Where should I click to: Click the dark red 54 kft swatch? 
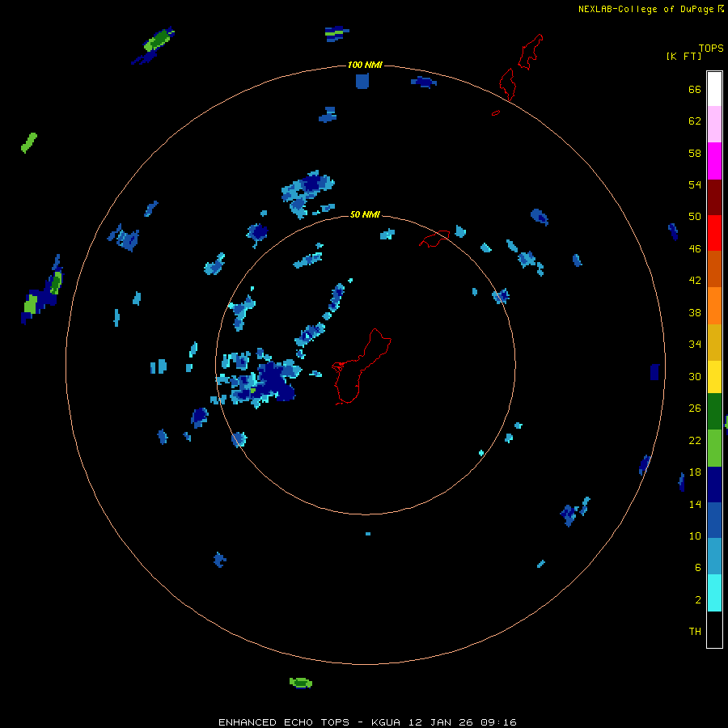(714, 197)
